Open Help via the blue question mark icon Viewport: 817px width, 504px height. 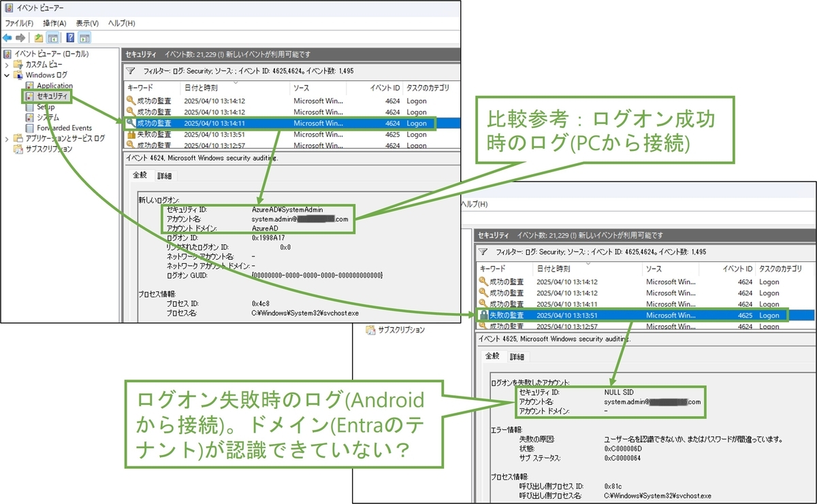tap(70, 37)
